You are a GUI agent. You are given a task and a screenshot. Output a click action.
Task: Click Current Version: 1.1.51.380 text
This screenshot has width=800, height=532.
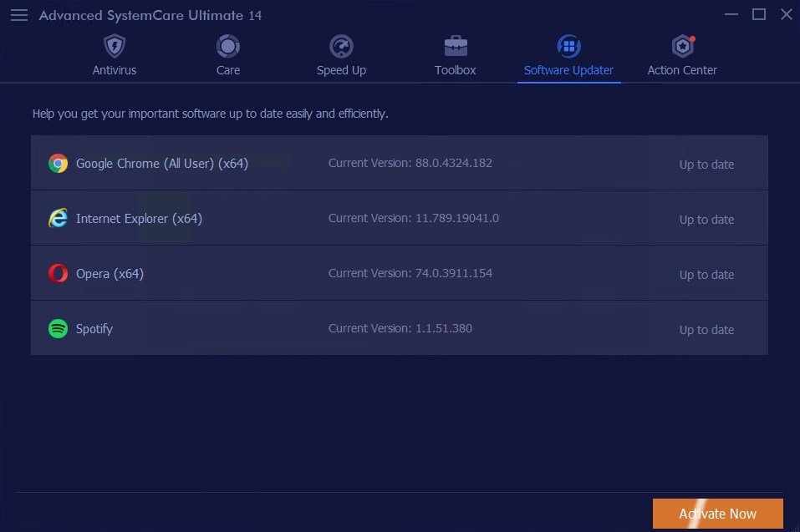(400, 328)
